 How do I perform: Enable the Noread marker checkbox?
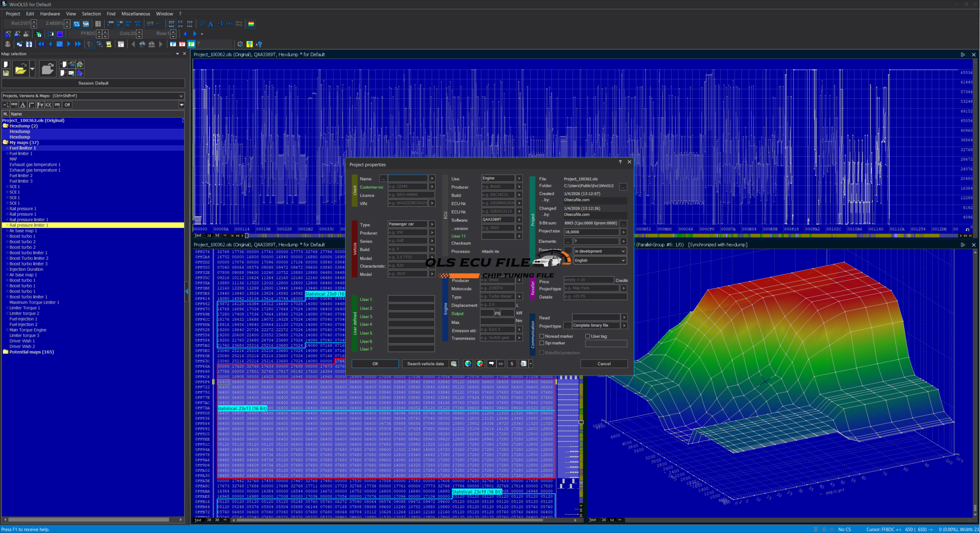(x=542, y=336)
